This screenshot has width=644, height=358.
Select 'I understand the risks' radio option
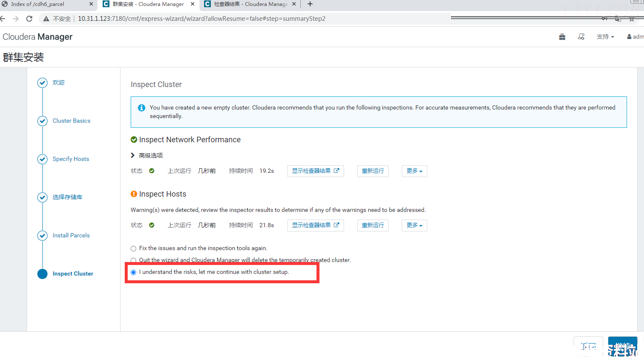[134, 272]
